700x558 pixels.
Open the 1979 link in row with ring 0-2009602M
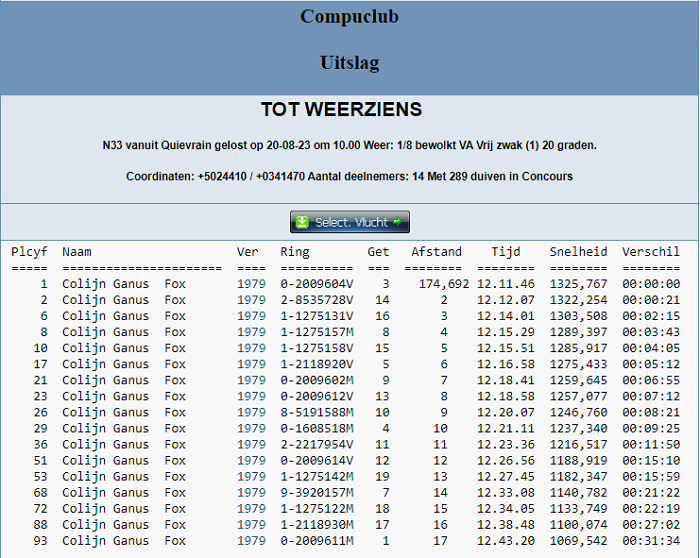pyautogui.click(x=251, y=380)
